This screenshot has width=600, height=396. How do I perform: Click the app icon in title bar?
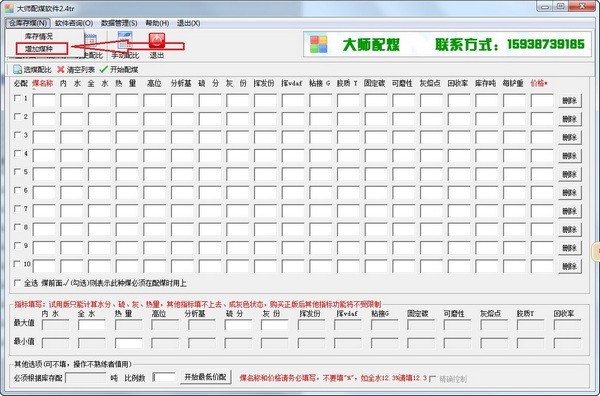tap(10, 8)
